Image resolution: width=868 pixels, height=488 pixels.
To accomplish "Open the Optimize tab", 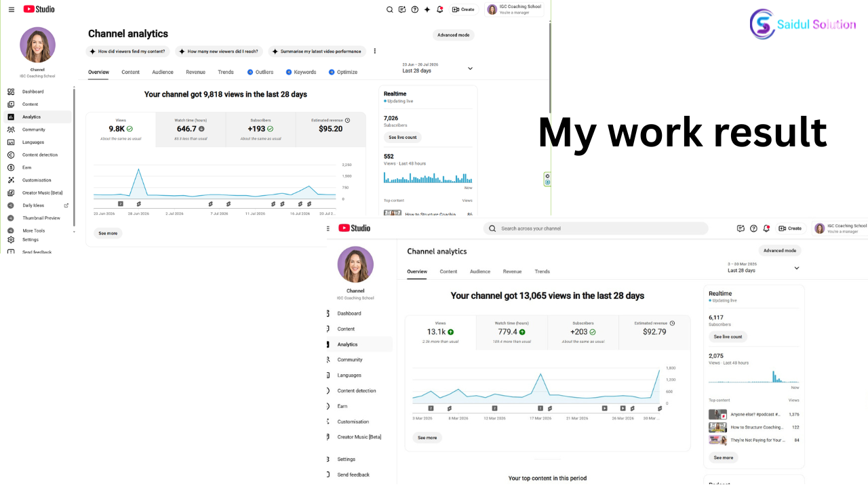I will (343, 72).
